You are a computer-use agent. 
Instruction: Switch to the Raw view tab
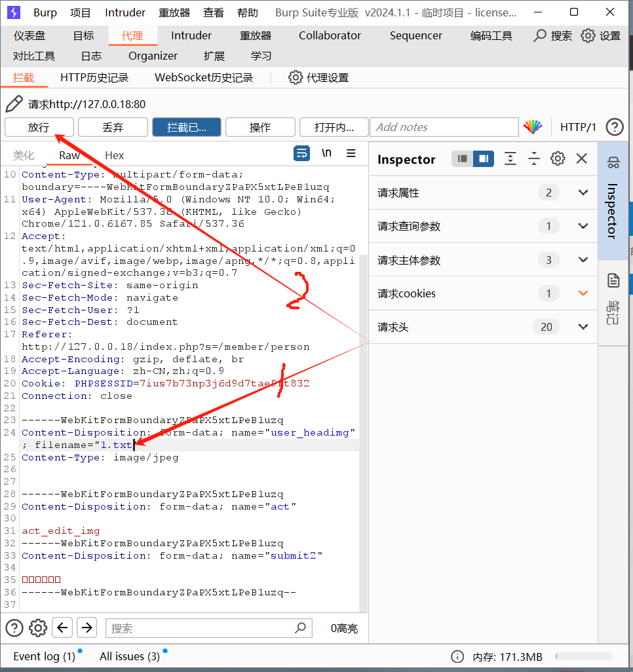69,155
